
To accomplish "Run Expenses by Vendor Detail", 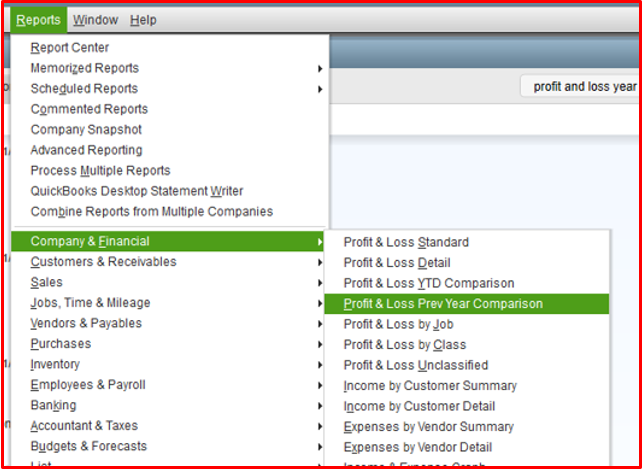I will point(467,447).
